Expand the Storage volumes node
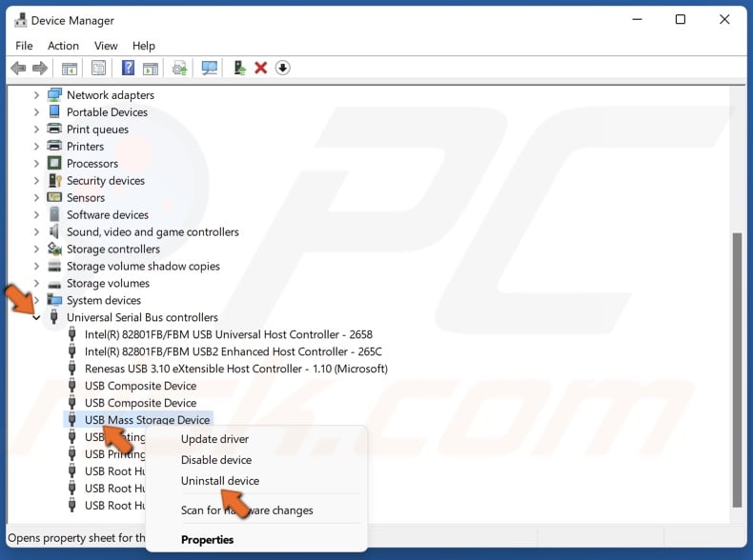 [36, 283]
